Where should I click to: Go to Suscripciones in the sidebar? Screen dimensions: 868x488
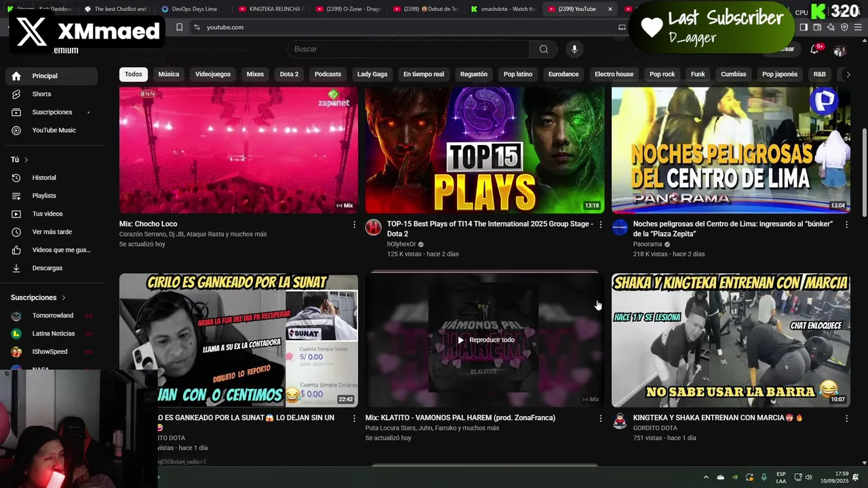pos(52,112)
